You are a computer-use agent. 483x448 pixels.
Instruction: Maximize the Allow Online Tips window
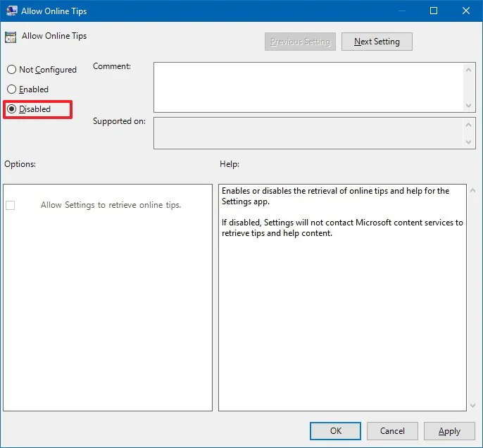[434, 11]
